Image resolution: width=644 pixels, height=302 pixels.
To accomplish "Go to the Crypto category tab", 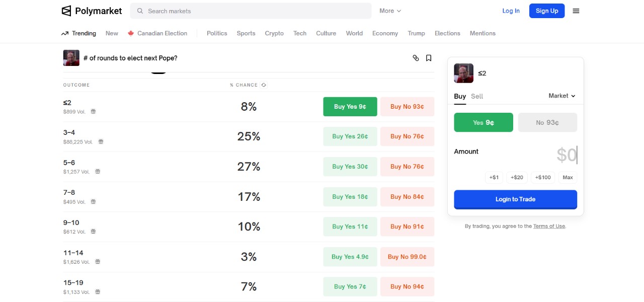I will click(274, 33).
